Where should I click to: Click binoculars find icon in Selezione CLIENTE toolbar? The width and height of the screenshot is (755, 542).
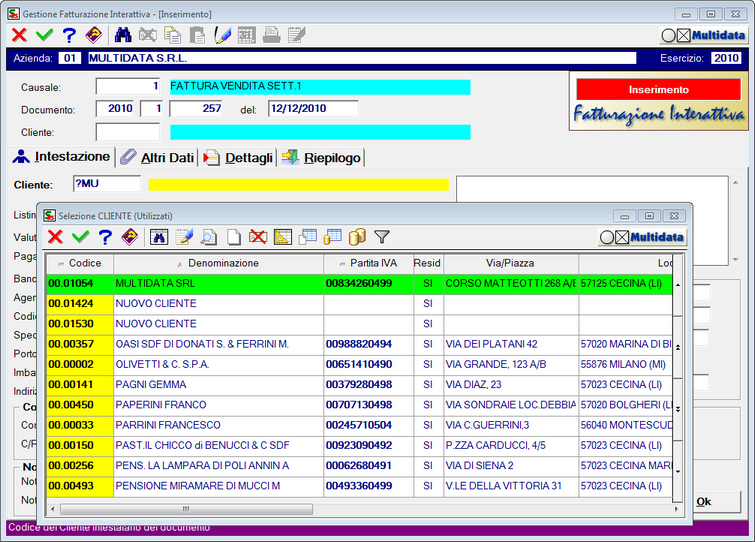tap(159, 237)
